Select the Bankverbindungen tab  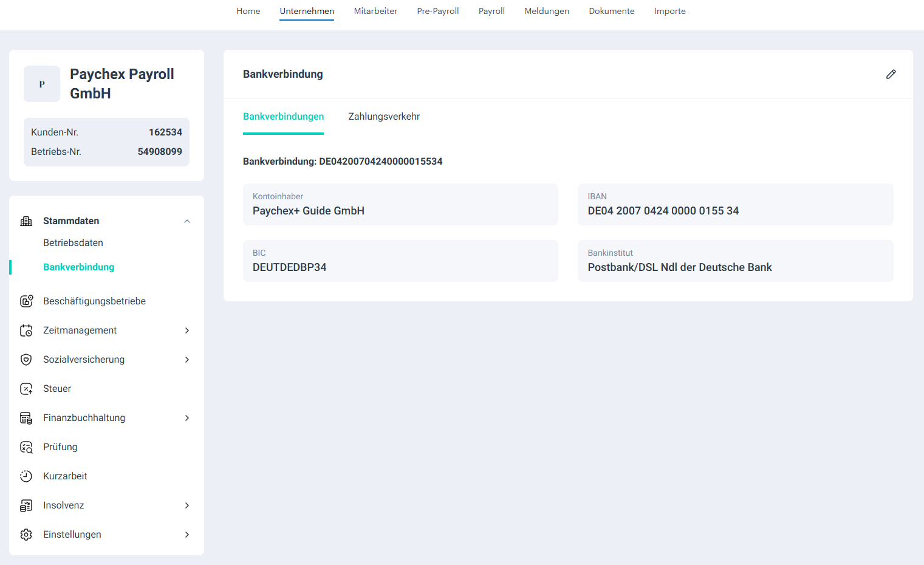pos(283,117)
